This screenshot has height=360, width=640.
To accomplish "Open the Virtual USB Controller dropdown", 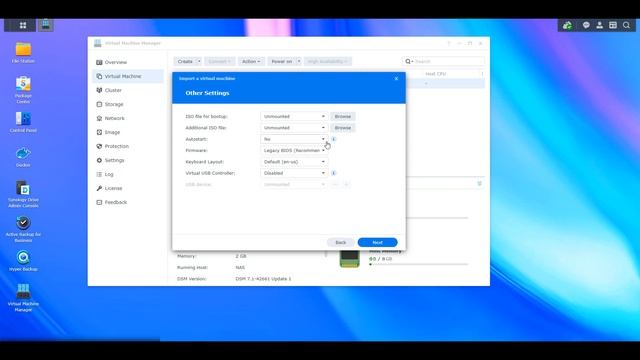I will click(294, 173).
